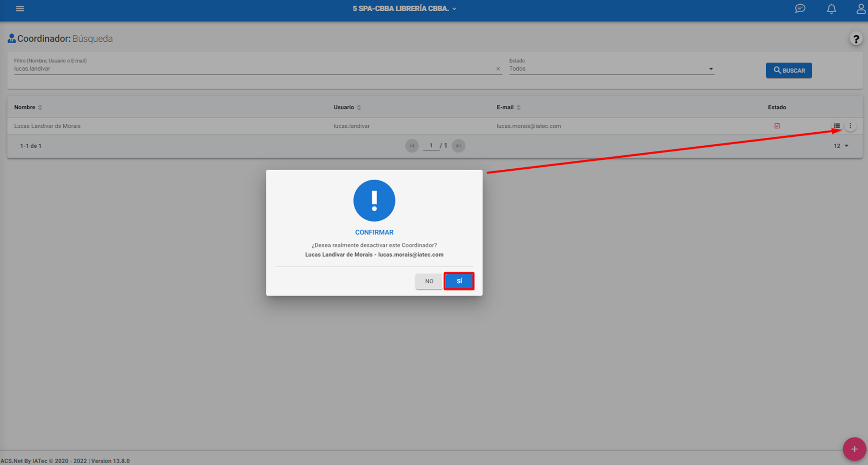
Task: Go to the last results page
Action: tap(458, 146)
